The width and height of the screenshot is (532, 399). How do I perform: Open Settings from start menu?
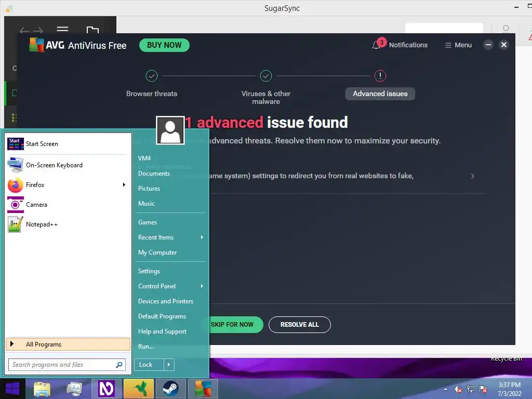point(149,271)
